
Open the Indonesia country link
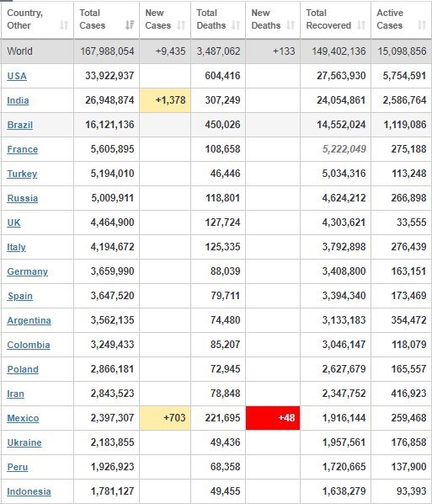(29, 491)
